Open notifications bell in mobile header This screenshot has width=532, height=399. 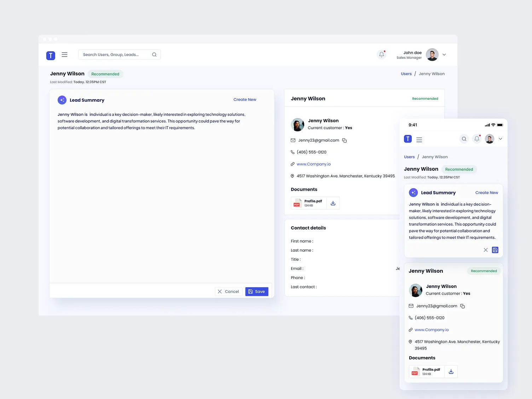tap(477, 139)
